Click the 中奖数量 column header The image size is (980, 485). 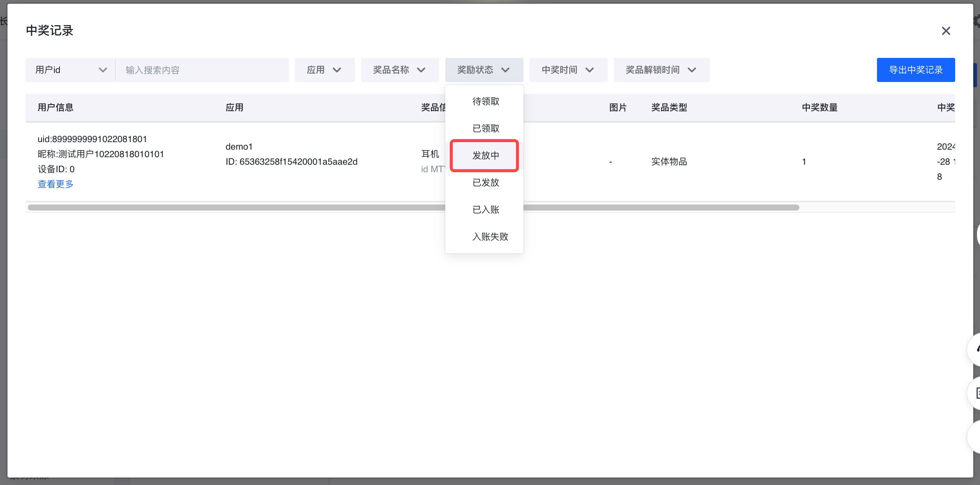coord(820,108)
